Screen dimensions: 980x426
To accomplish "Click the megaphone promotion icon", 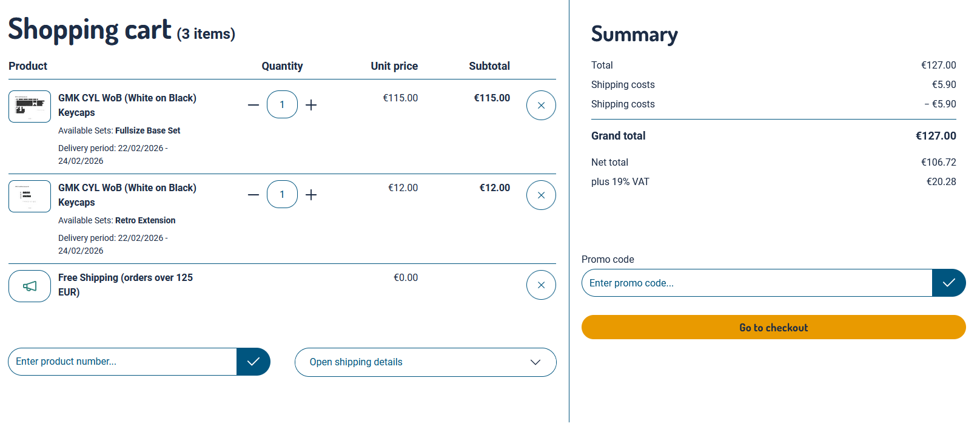I will tap(30, 286).
